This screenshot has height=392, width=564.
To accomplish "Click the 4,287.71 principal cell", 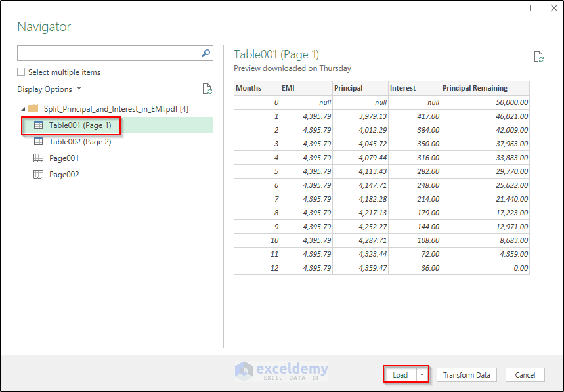I will coord(360,240).
